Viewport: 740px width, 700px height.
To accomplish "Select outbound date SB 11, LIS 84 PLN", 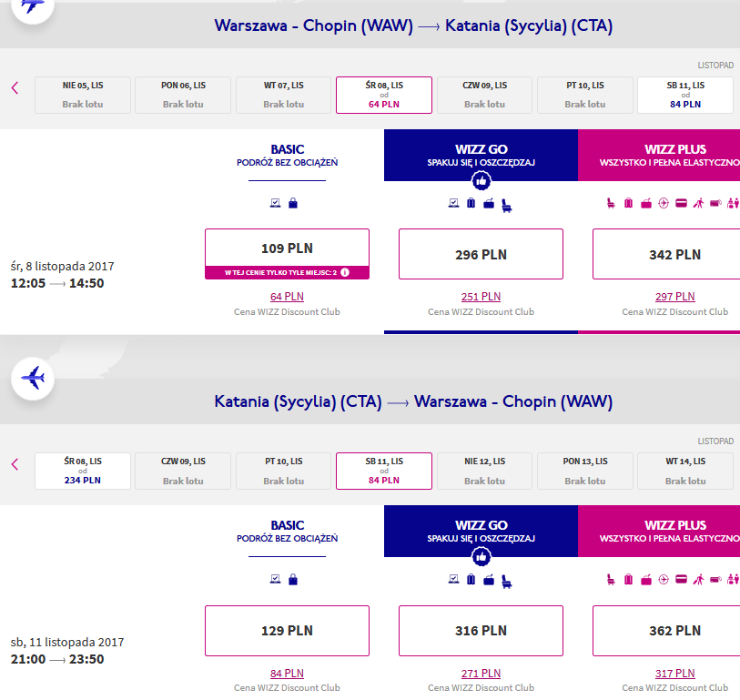I will pos(685,95).
